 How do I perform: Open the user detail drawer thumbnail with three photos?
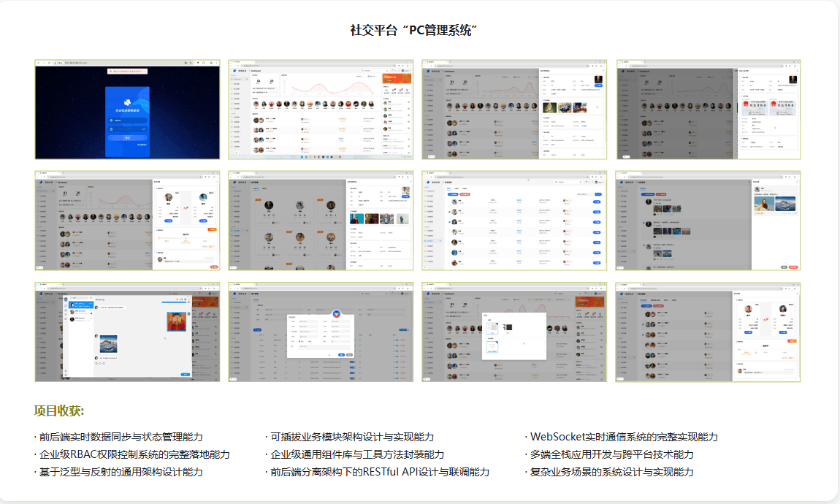tap(514, 110)
